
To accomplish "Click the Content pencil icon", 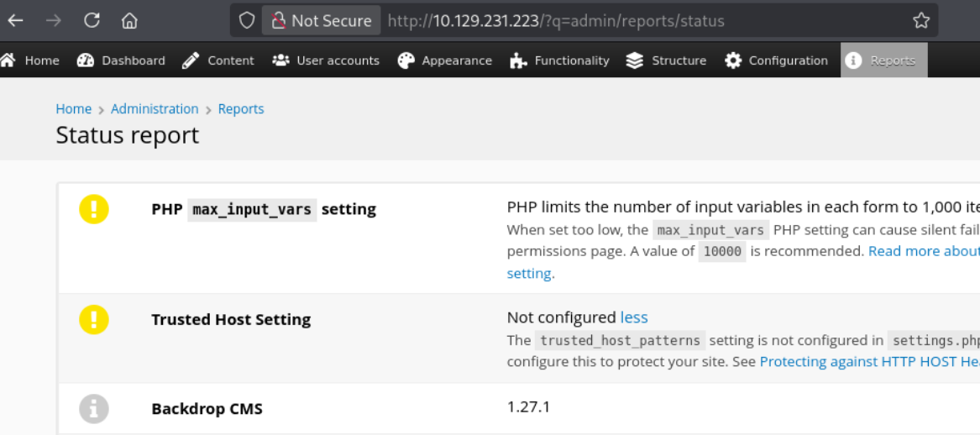I will [191, 60].
